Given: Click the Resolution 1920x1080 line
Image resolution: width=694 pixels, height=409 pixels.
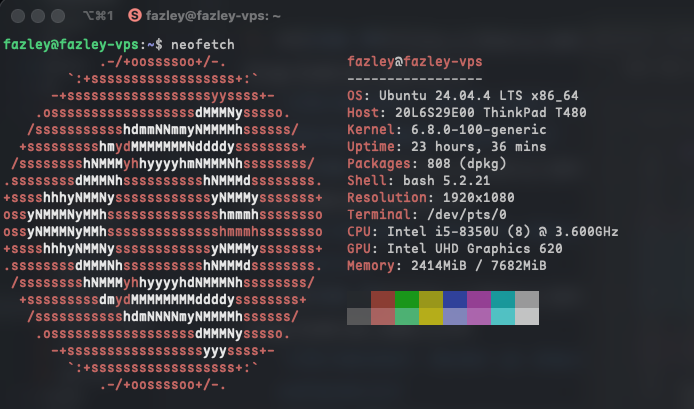Looking at the screenshot, I should pyautogui.click(x=431, y=197).
